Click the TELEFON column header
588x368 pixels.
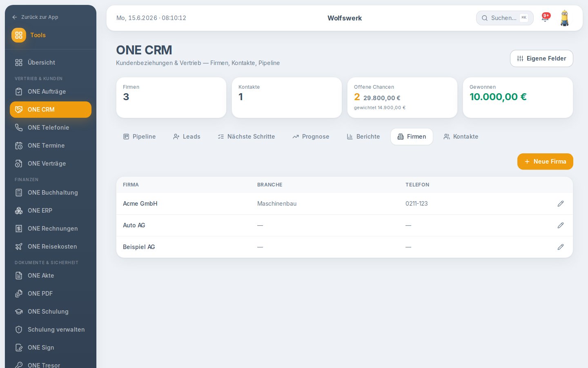click(x=417, y=185)
